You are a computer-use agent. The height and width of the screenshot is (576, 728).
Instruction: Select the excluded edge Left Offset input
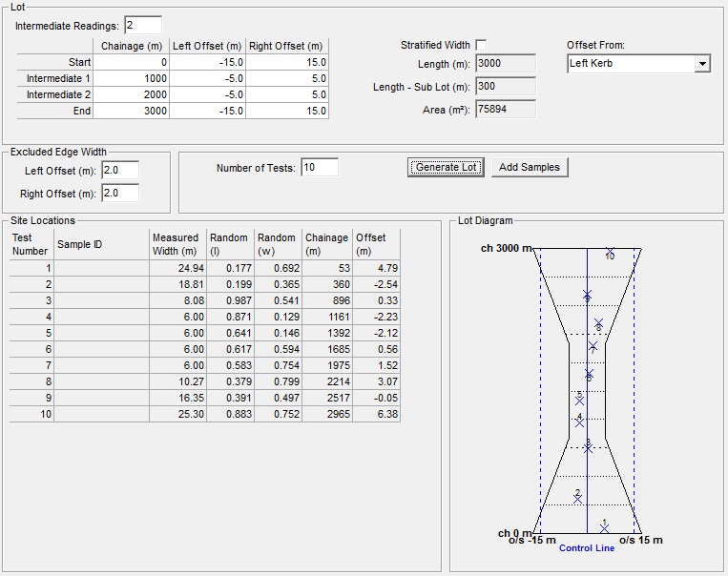[120, 171]
